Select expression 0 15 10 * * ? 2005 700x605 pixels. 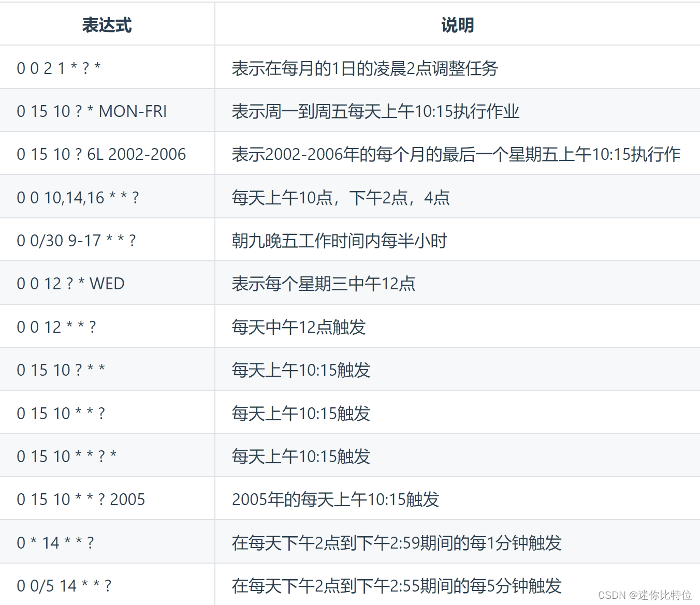pos(81,499)
